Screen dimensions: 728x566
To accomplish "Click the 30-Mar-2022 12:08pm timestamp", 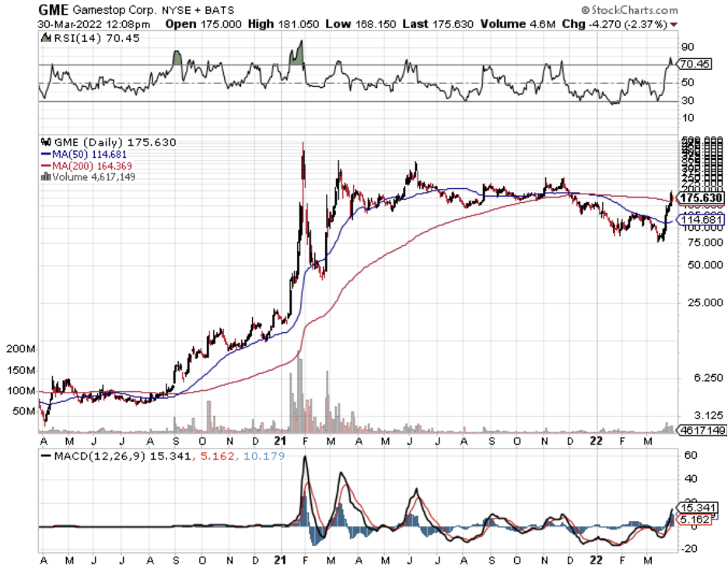I will click(x=94, y=24).
